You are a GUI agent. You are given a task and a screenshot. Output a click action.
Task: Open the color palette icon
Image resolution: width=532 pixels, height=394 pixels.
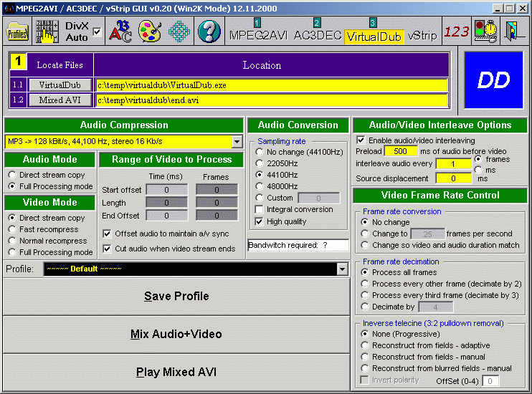tap(150, 32)
